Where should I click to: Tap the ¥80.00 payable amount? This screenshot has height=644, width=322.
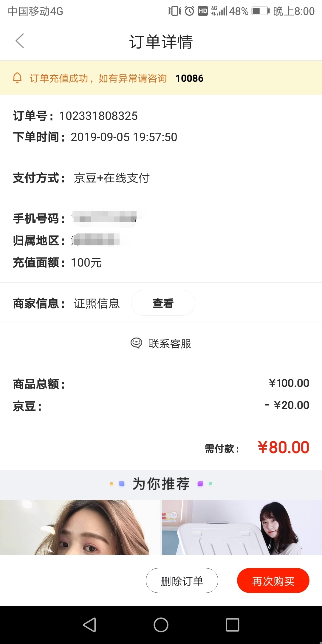tap(284, 448)
